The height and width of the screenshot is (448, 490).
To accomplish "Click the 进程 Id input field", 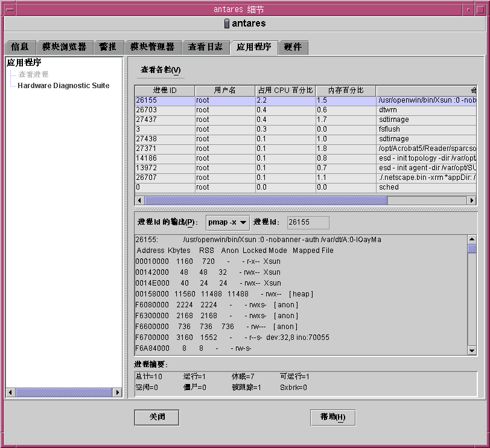I will (308, 222).
